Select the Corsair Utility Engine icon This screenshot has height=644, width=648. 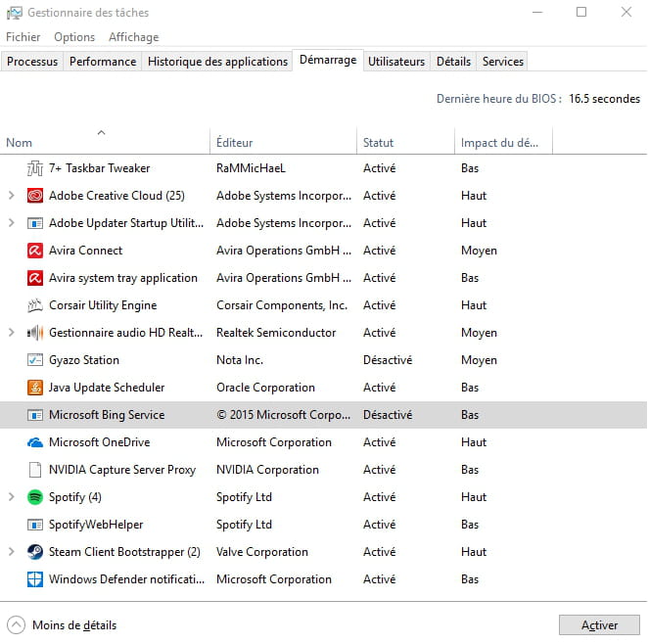click(35, 305)
